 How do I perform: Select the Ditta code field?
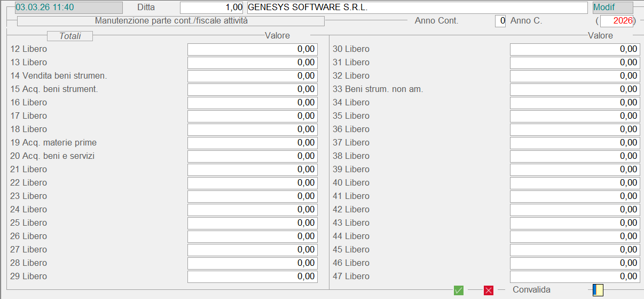[x=211, y=7]
